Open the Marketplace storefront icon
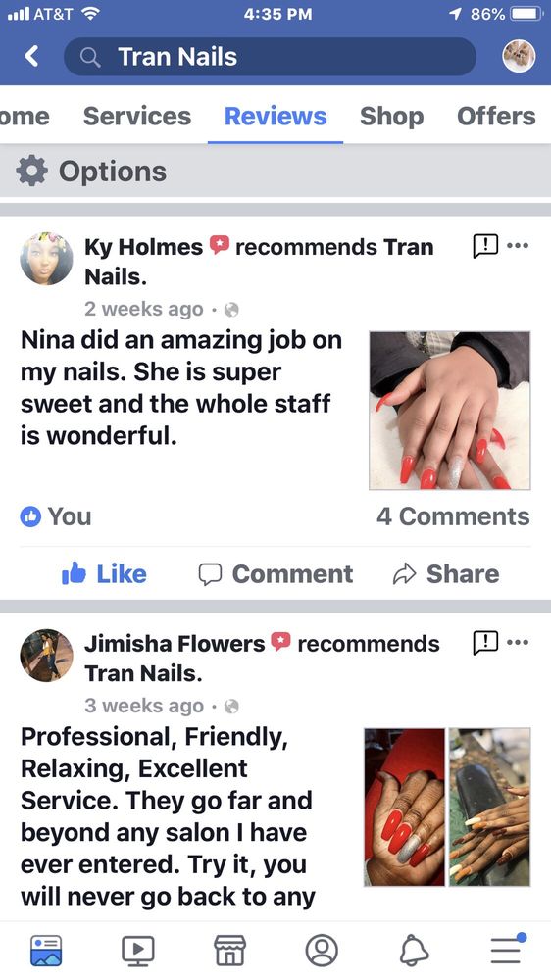 230,950
